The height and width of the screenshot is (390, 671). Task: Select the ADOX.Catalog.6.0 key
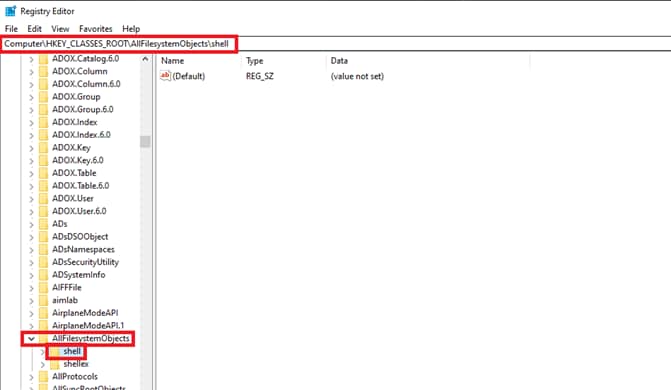click(86, 59)
